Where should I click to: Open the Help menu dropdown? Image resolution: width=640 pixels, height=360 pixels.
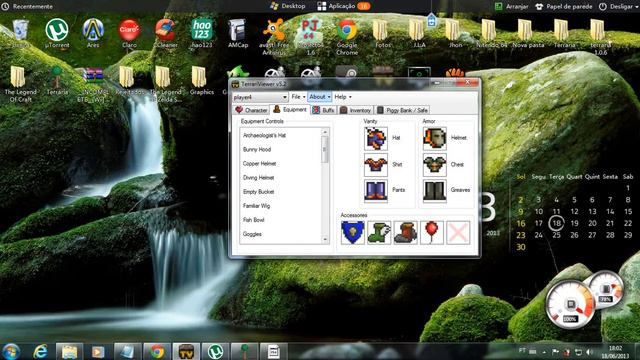[343, 97]
